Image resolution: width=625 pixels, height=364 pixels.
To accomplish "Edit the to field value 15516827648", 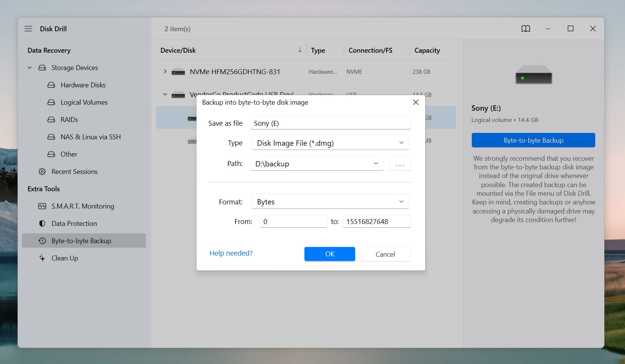I will coord(377,221).
